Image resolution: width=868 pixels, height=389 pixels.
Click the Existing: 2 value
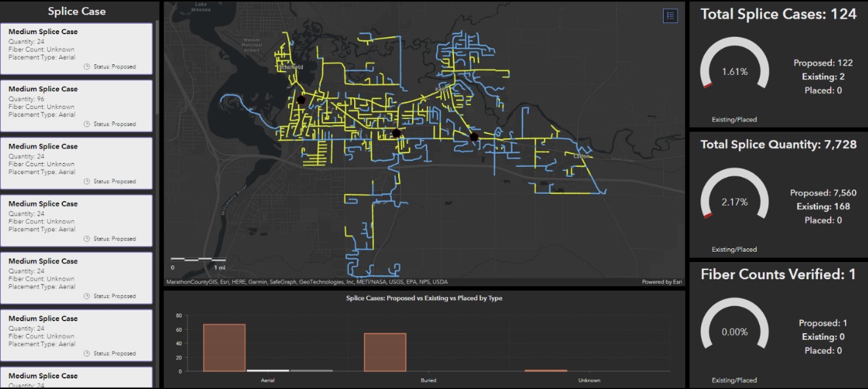(x=823, y=77)
